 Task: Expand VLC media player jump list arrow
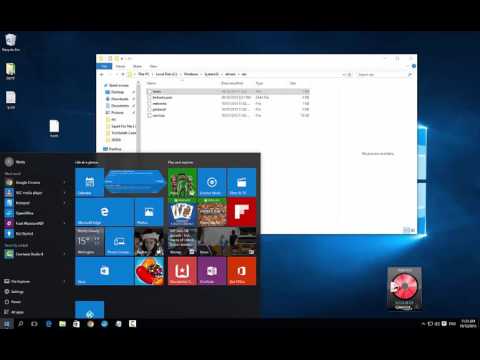[65, 193]
